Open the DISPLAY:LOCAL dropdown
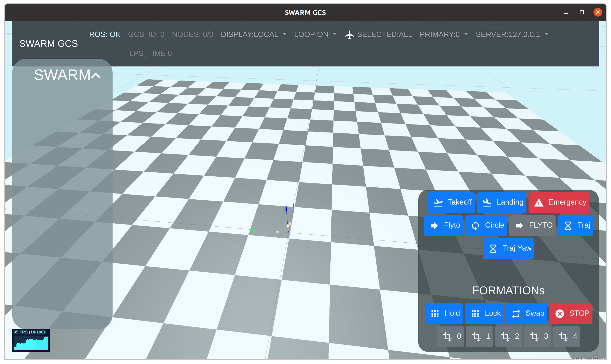This screenshot has width=611, height=364. [x=254, y=34]
